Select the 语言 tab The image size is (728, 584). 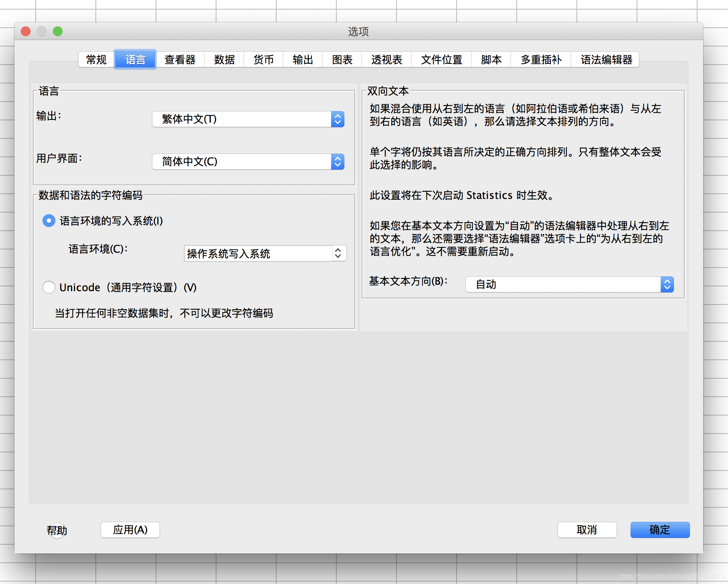(x=135, y=60)
